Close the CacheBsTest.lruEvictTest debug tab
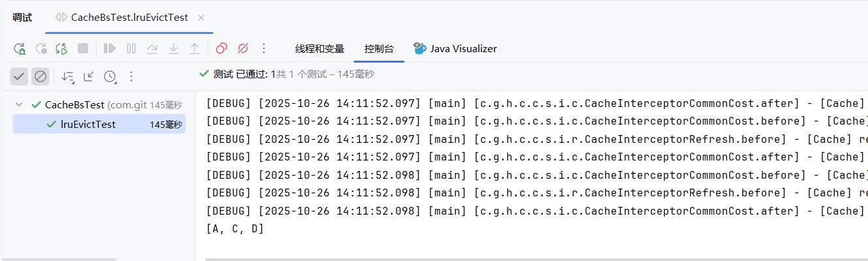 [x=201, y=18]
